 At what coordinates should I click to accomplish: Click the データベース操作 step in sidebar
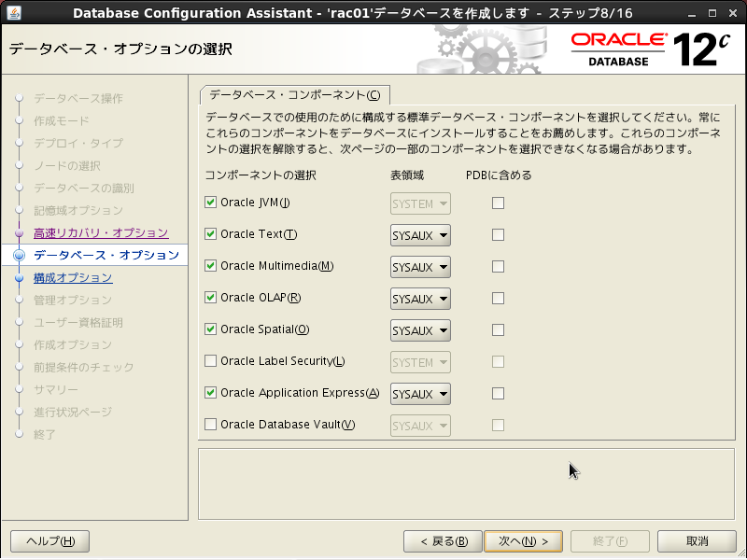(x=78, y=99)
